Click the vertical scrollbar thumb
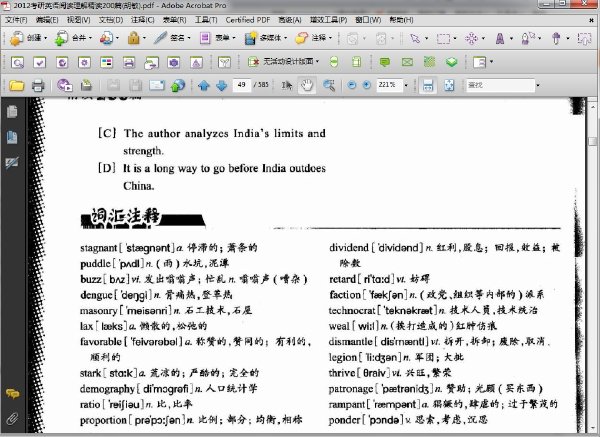 [x=593, y=141]
